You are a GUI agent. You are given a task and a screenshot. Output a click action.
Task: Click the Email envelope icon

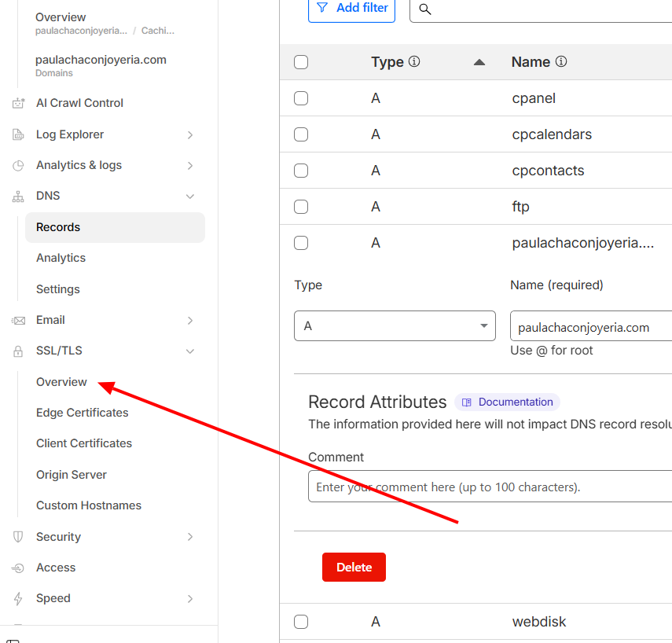pyautogui.click(x=18, y=320)
